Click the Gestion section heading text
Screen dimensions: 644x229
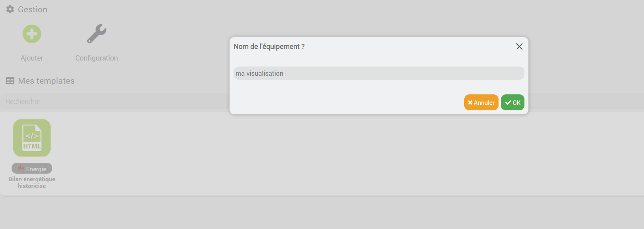(x=33, y=10)
